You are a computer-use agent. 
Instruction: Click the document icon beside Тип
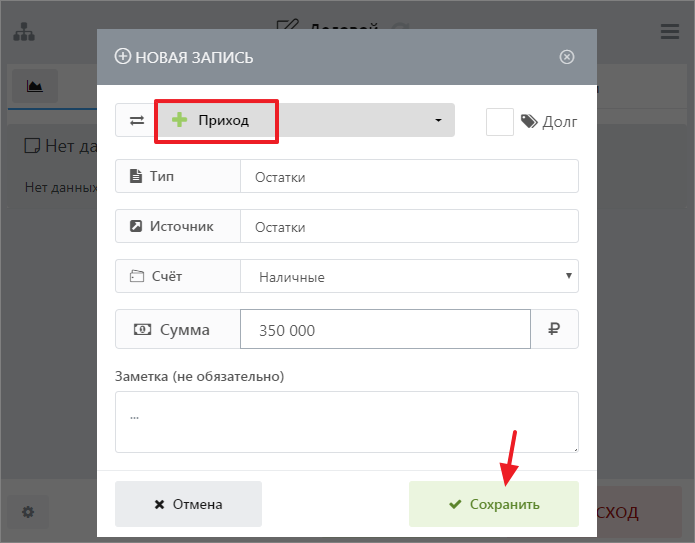pos(135,176)
